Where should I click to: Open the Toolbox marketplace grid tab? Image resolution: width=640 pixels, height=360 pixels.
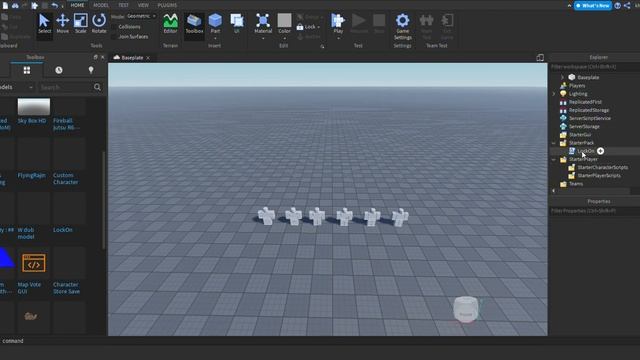coord(27,70)
